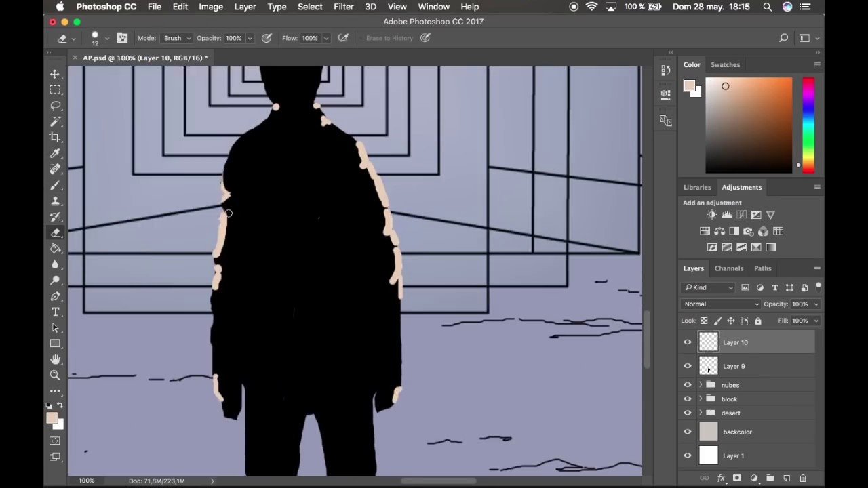Add a layer mask
868x488 pixels.
pos(737,479)
